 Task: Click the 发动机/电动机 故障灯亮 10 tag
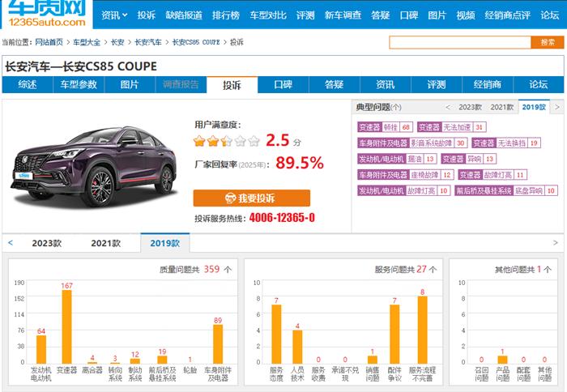tap(404, 190)
